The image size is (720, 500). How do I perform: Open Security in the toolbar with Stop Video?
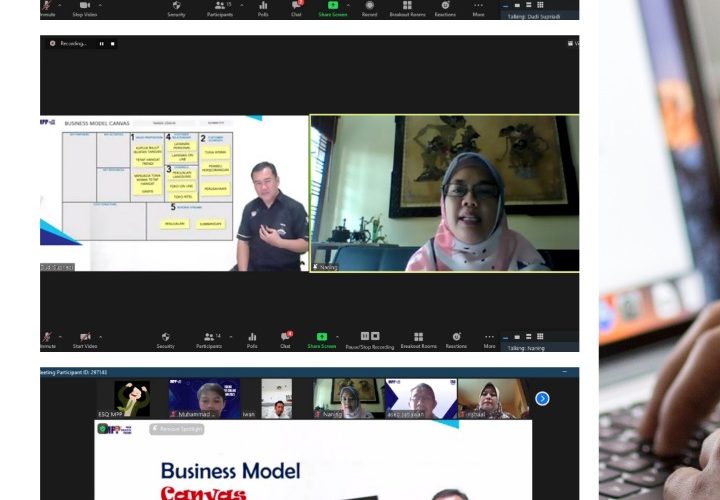(176, 7)
